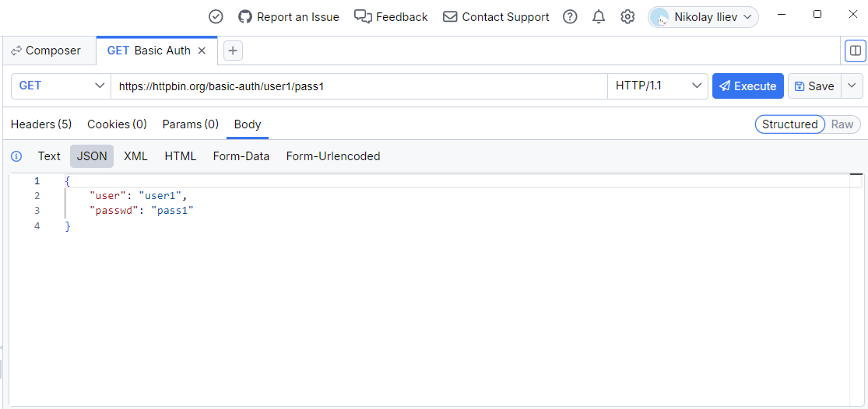Open Report an Issue on GitHub
Image resolution: width=868 pixels, height=409 pixels.
[x=288, y=17]
